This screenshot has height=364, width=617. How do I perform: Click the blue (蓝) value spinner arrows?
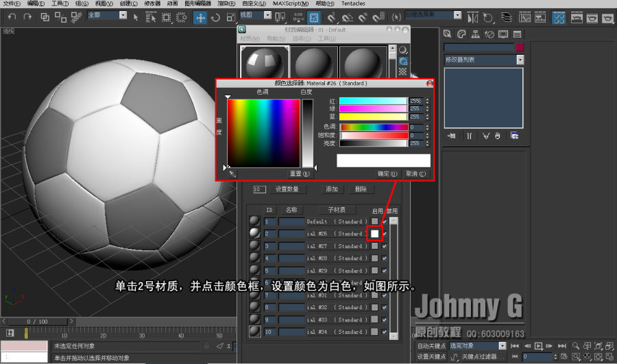point(427,117)
